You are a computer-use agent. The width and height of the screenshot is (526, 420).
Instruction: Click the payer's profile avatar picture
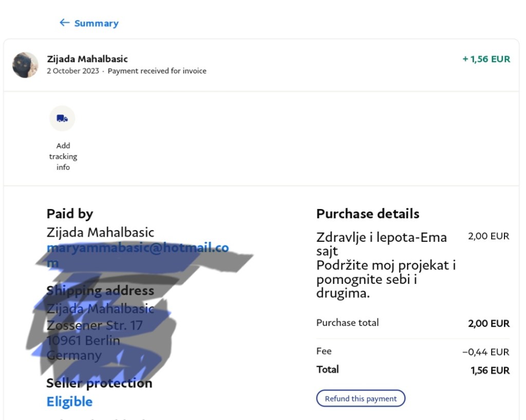pos(25,65)
